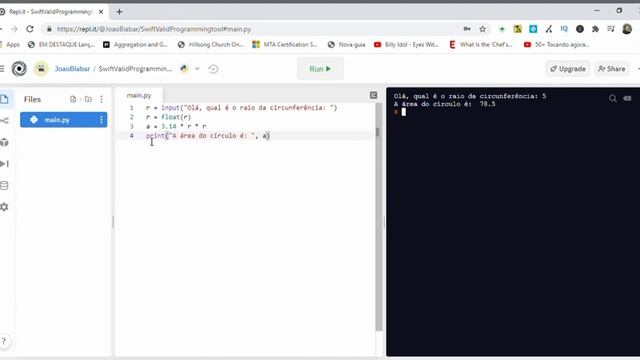Open a new browser tab
Viewport: 640px width, 360px height.
pyautogui.click(x=119, y=12)
